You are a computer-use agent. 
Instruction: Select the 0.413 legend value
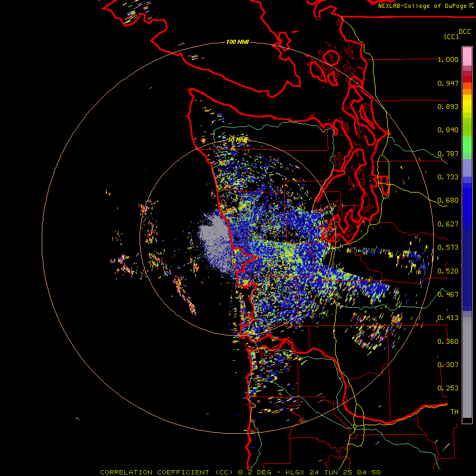pos(448,318)
